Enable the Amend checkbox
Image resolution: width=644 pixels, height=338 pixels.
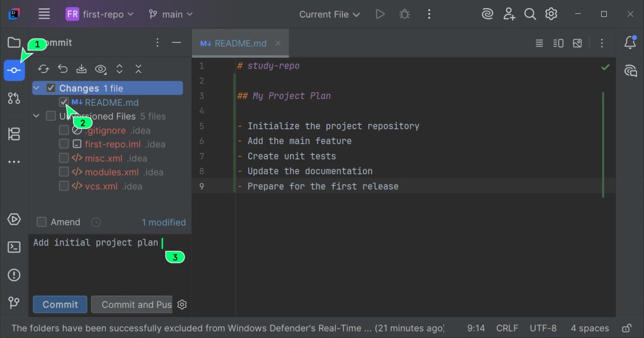[x=42, y=222]
